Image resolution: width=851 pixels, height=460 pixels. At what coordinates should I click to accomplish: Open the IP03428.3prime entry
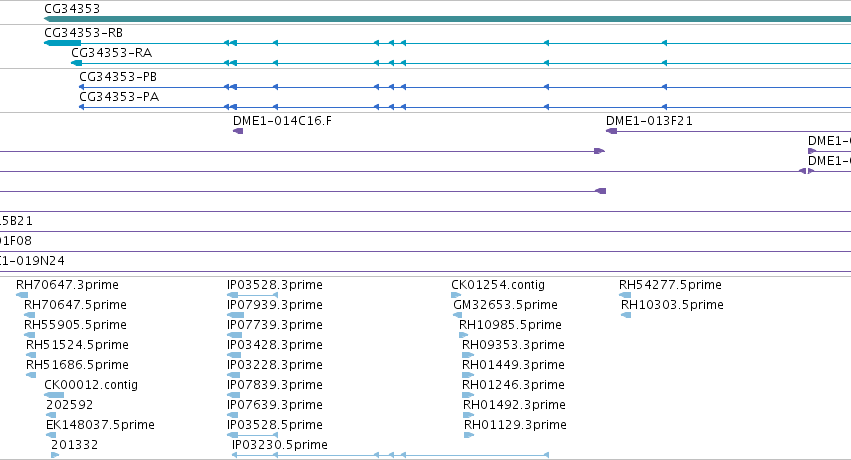pos(275,345)
